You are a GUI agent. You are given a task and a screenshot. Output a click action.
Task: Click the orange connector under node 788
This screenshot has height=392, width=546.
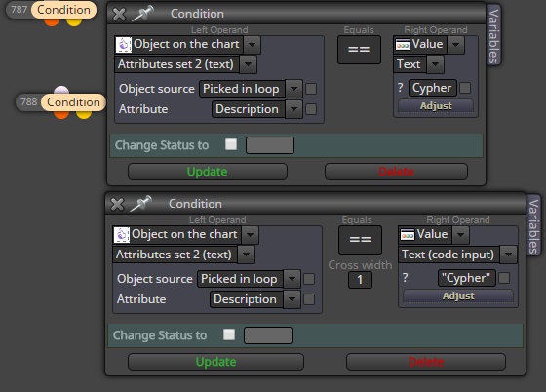(61, 114)
